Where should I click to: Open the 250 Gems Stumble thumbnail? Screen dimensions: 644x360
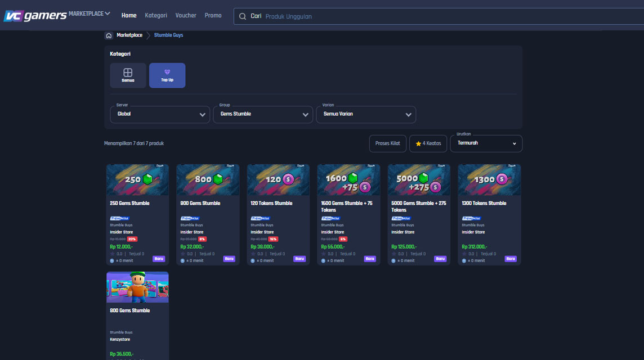[137, 180]
